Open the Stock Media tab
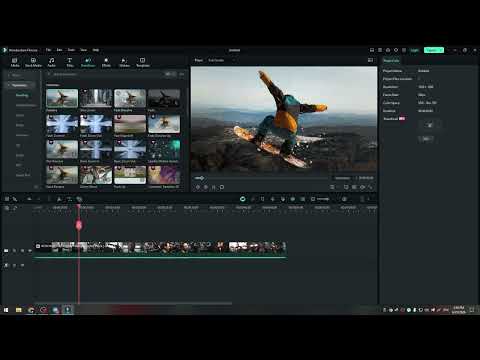 pyautogui.click(x=33, y=62)
